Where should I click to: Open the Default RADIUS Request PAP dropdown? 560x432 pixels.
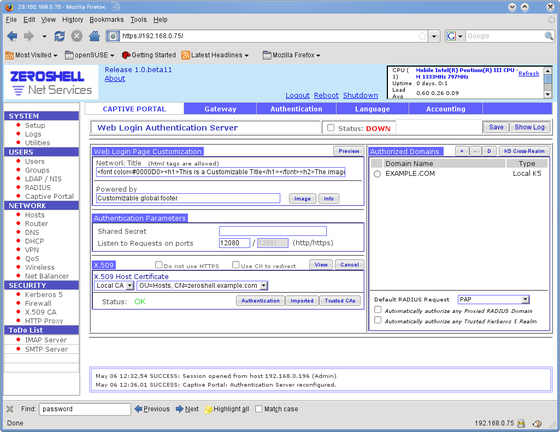click(494, 300)
